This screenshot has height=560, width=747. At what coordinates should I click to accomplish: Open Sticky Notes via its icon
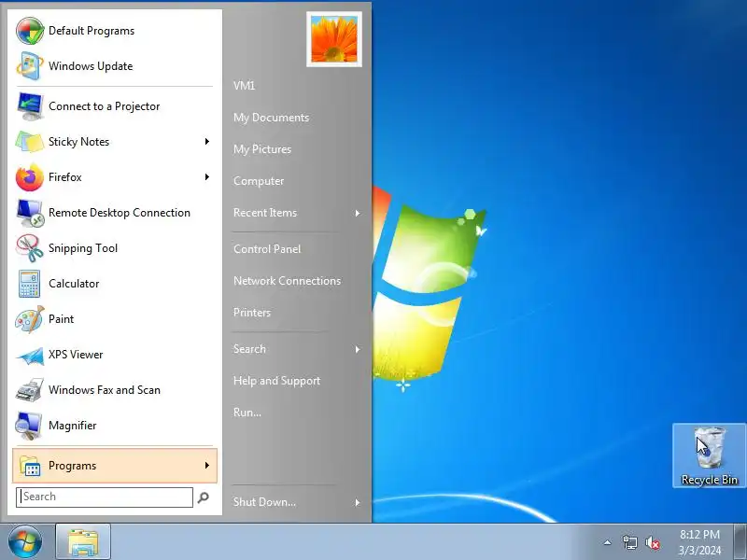coord(30,142)
